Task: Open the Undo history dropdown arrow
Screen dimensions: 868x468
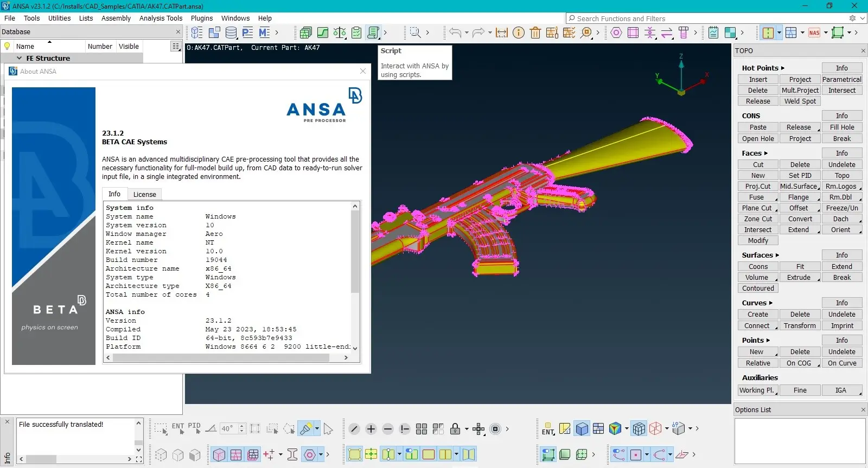Action: (x=466, y=33)
